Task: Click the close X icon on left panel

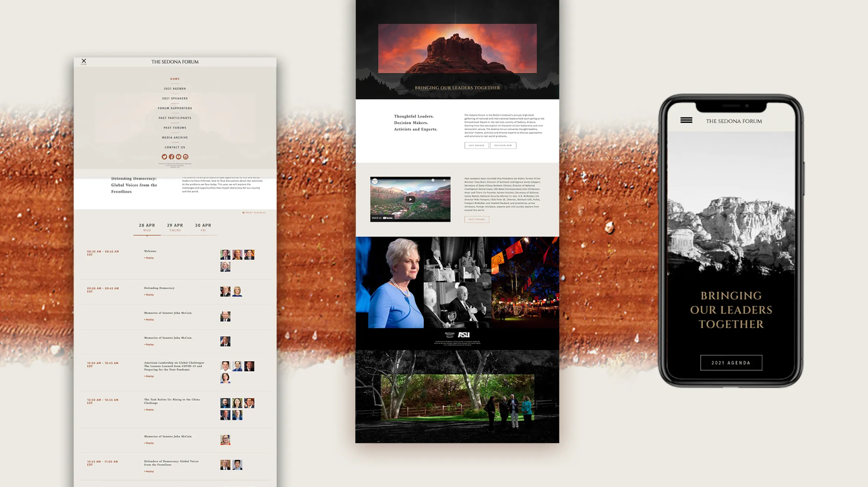Action: click(83, 61)
